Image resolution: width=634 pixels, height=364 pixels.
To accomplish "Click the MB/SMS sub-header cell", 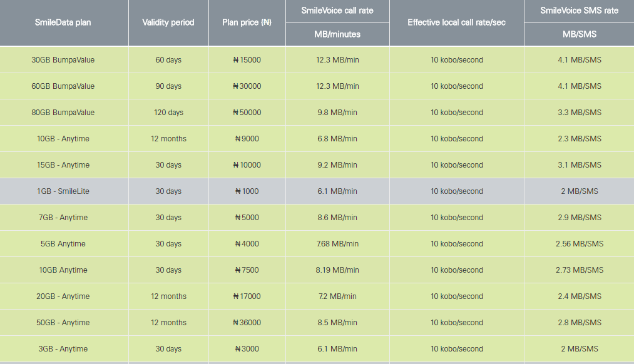I will pyautogui.click(x=579, y=34).
